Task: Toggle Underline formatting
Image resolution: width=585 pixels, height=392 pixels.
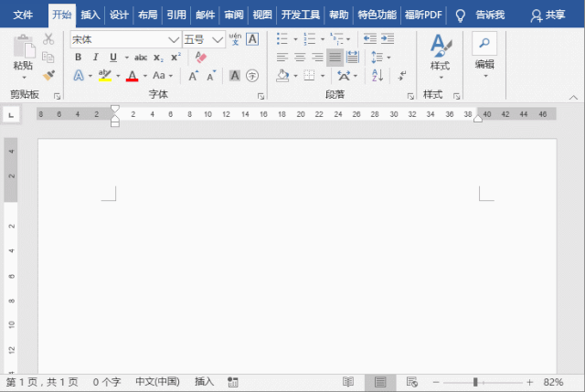Action: click(x=113, y=57)
